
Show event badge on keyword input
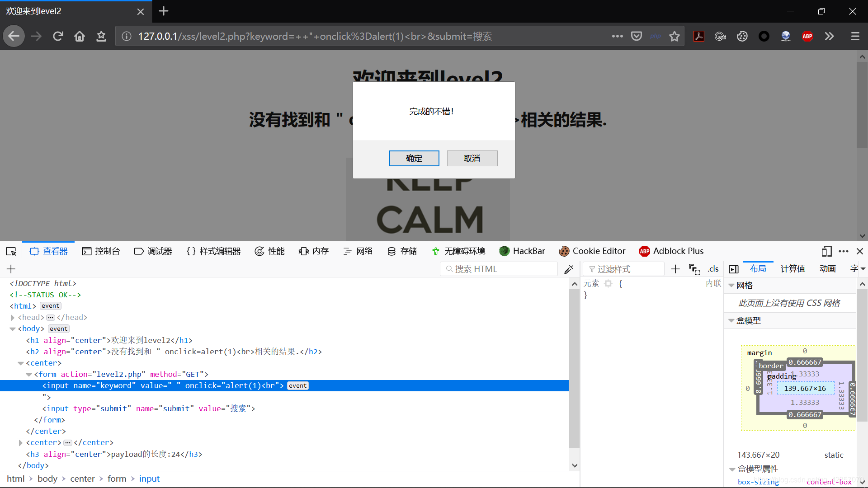297,386
